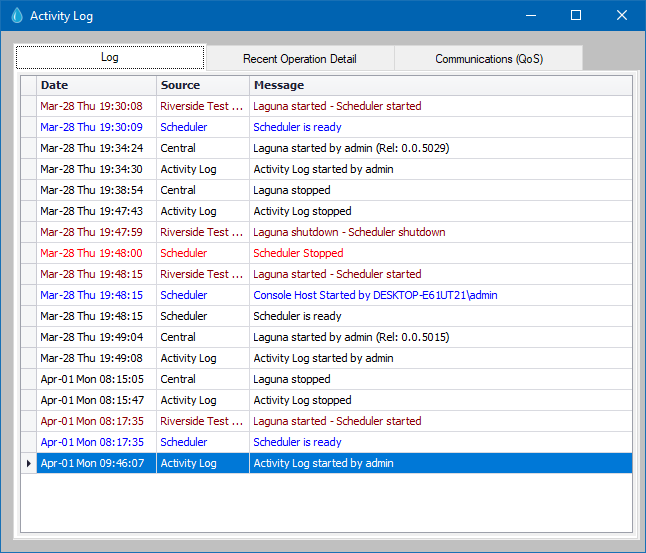Click the Date column header

tap(96, 85)
